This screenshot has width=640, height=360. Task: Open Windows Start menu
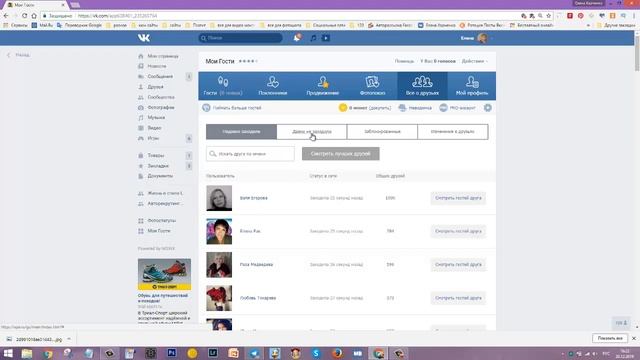pyautogui.click(x=8, y=353)
